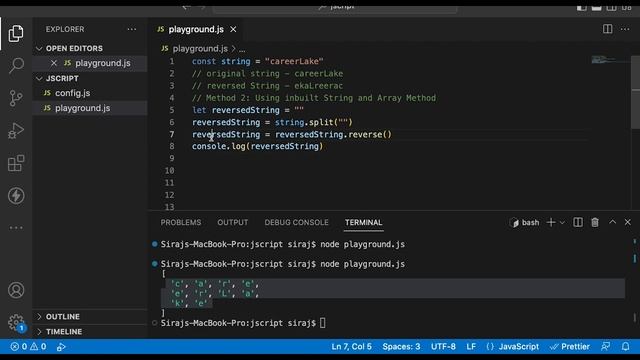Open the terminal launch profile dropdown
Image resolution: width=640 pixels, height=360 pixels.
click(562, 222)
